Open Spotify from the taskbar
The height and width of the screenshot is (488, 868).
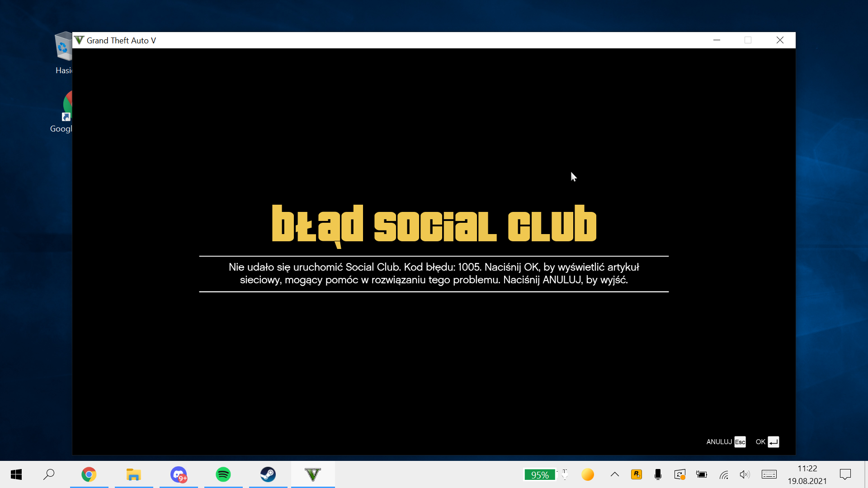click(x=223, y=474)
